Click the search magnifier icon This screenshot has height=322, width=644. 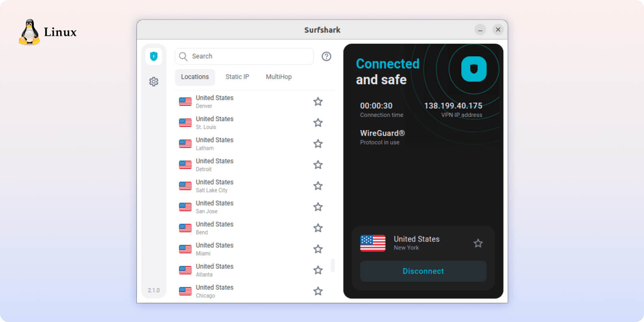[183, 56]
